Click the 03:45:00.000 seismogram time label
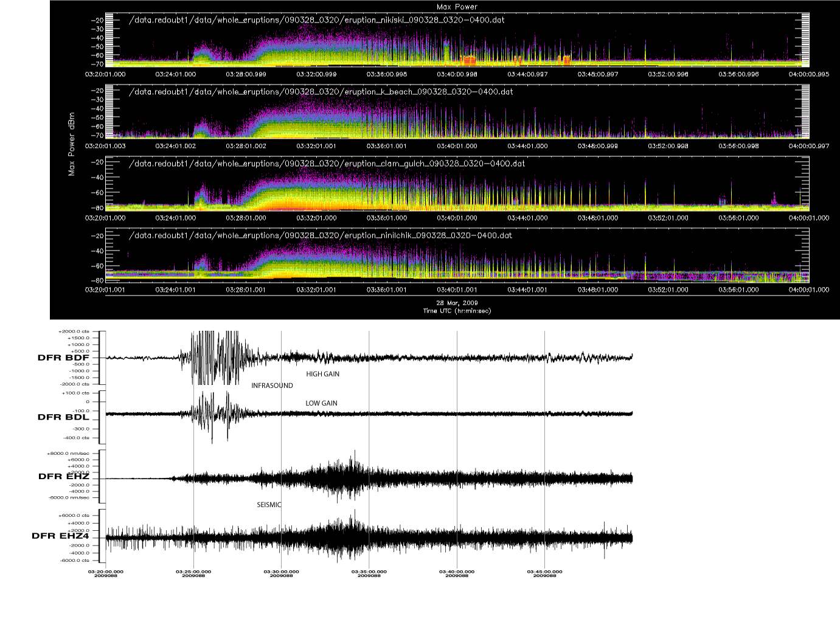This screenshot has width=840, height=633. click(544, 572)
